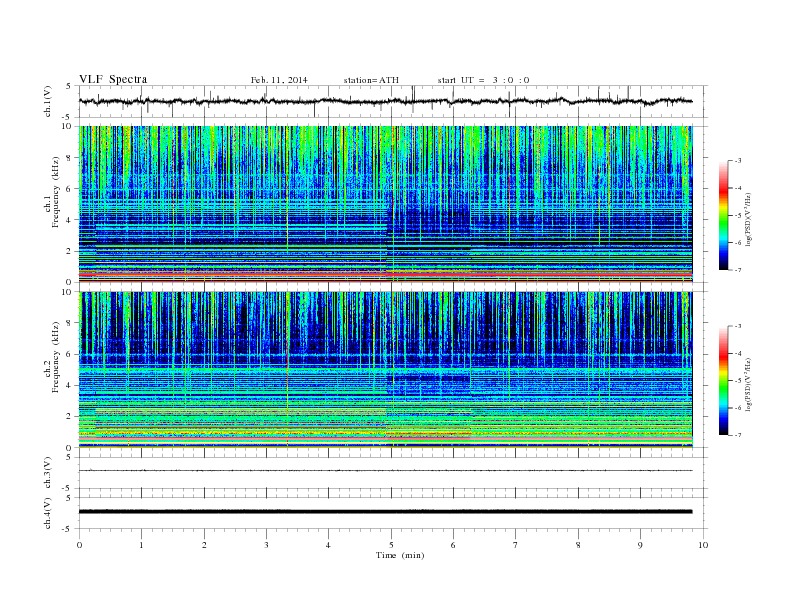Click the upper colorbar 'log(PSD)(V²/Hz)' label
The width and height of the screenshot is (792, 612).
click(x=749, y=220)
